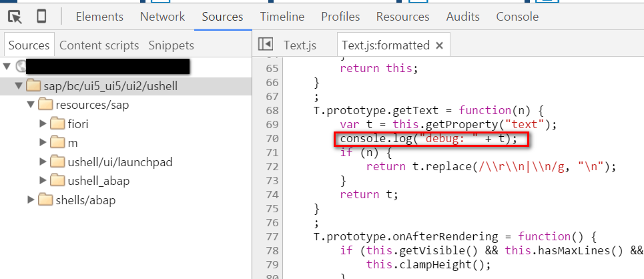Set breakpoint on line number 68
The image size is (644, 279).
tap(272, 111)
